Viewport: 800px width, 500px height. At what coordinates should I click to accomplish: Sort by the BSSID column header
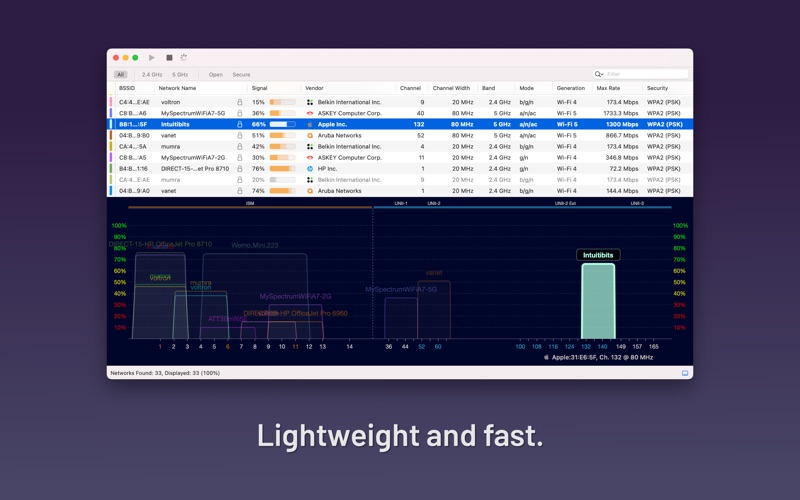coord(127,88)
